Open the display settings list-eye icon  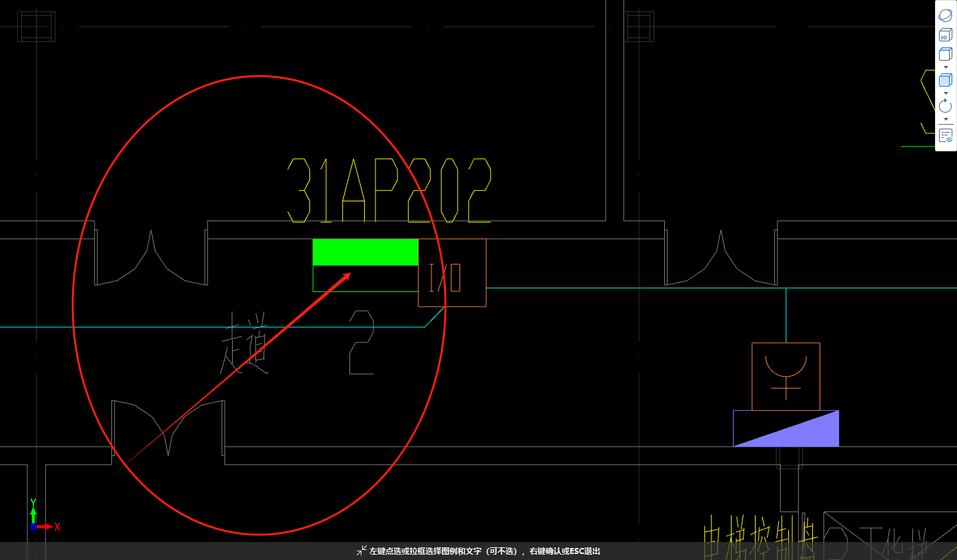pyautogui.click(x=945, y=135)
